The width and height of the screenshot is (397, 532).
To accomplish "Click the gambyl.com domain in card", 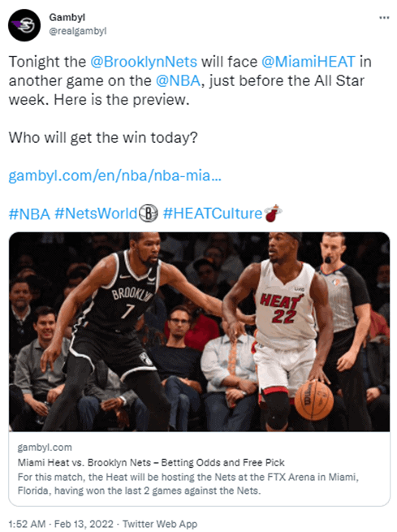I will click(45, 448).
